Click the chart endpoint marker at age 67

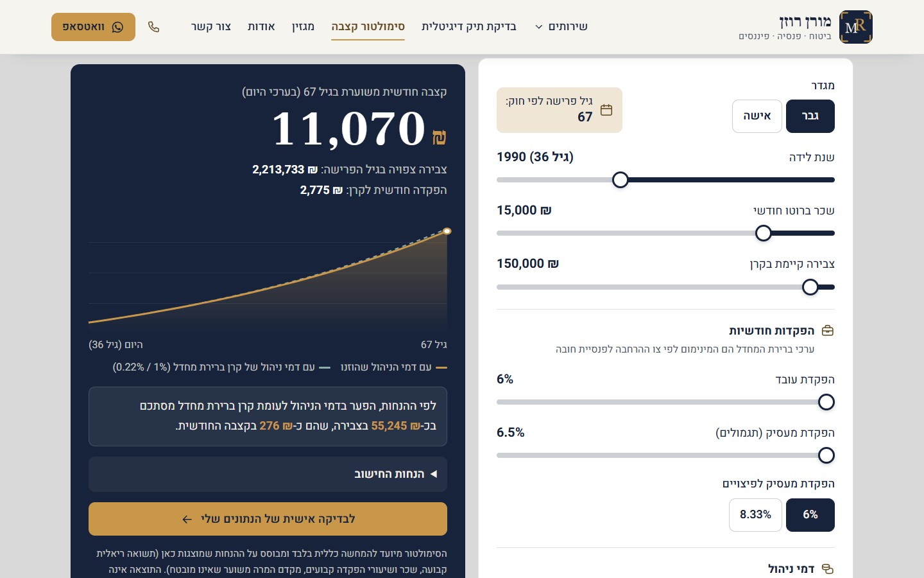(x=447, y=231)
